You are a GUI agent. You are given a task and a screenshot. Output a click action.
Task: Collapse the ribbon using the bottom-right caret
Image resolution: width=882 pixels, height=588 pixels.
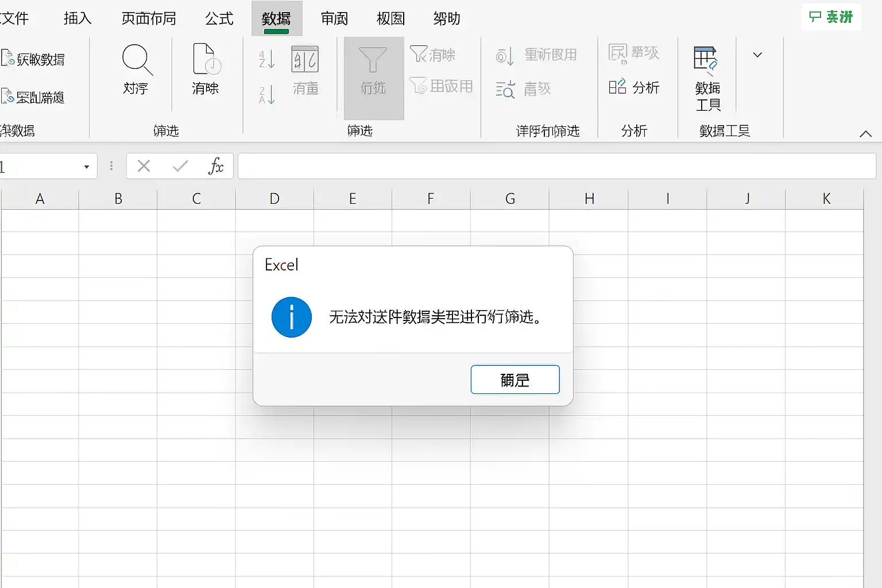pos(865,134)
